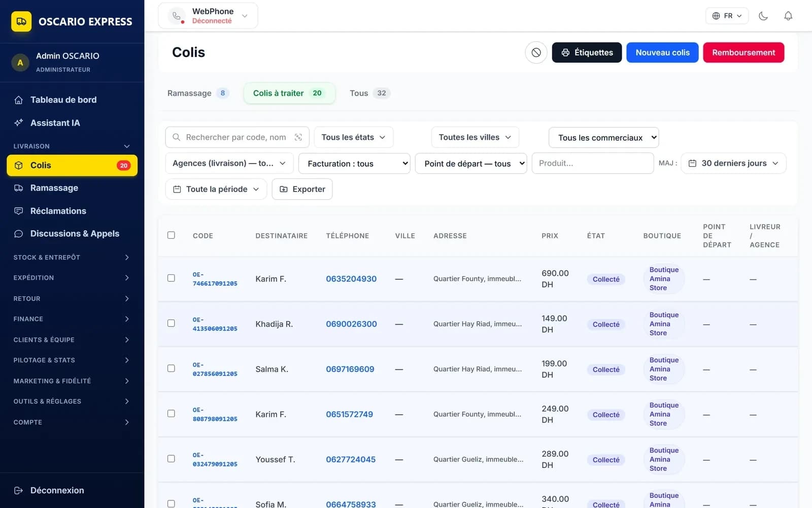Open notifications via the bell icon

click(788, 16)
